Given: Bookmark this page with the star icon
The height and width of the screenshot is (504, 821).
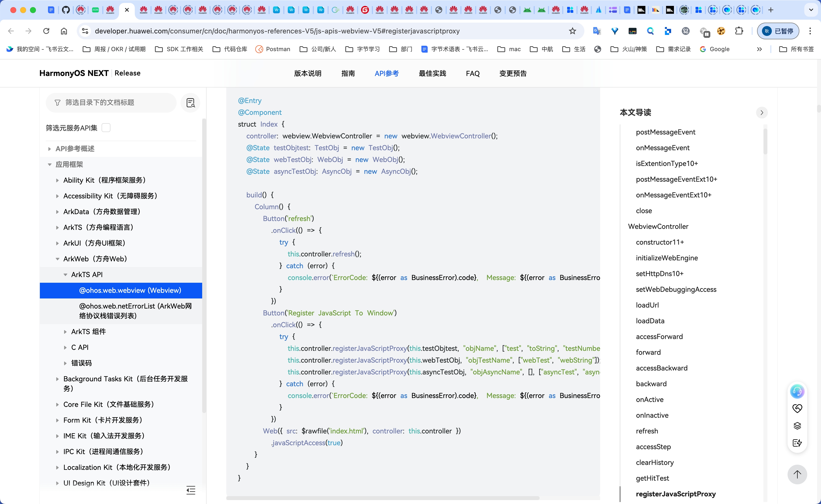Looking at the screenshot, I should pyautogui.click(x=573, y=31).
